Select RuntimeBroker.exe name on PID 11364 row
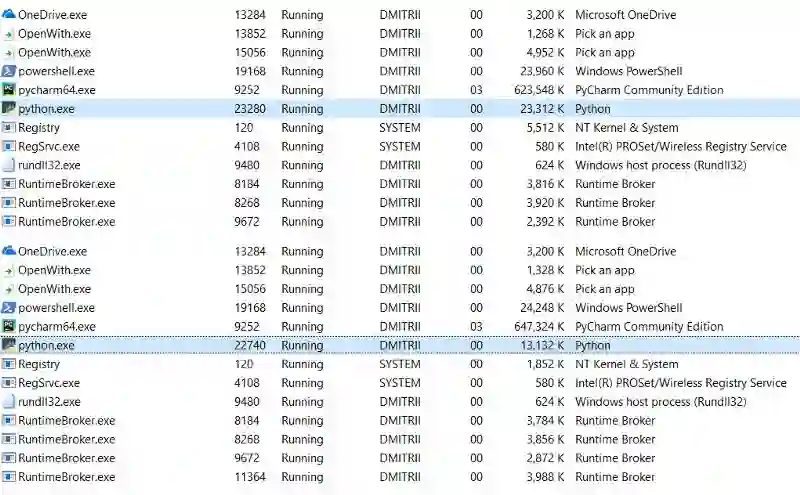The width and height of the screenshot is (800, 495). coord(67,477)
